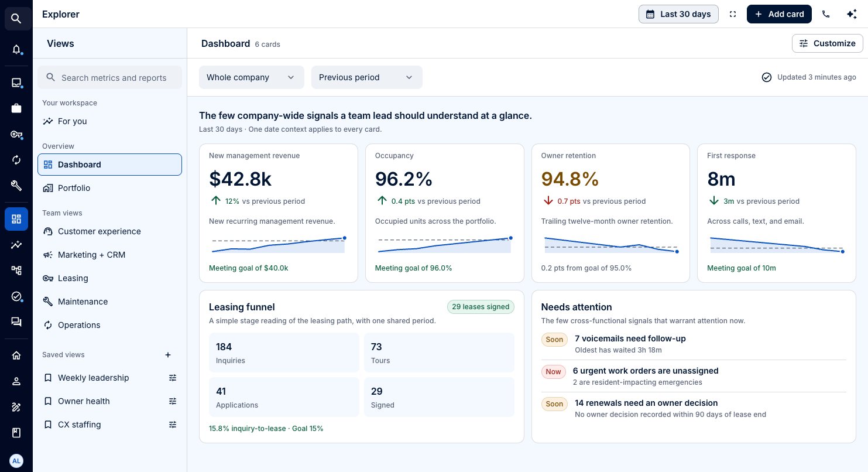The height and width of the screenshot is (472, 868).
Task: Open notifications bell in left rail
Action: tap(16, 49)
